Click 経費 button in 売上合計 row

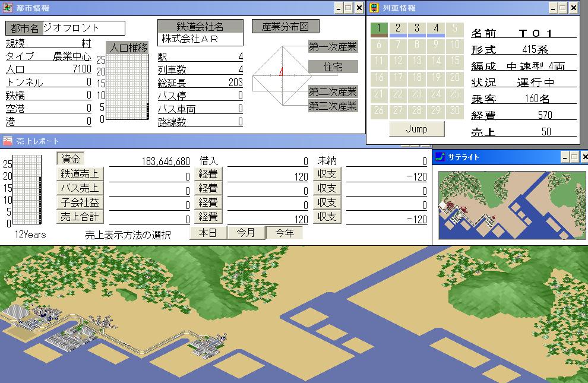[208, 217]
